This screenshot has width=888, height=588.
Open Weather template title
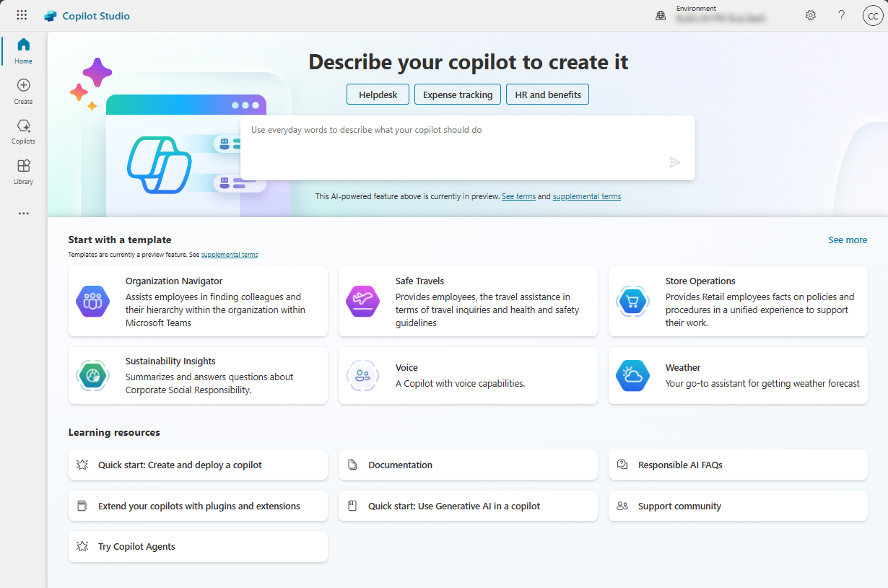point(683,368)
